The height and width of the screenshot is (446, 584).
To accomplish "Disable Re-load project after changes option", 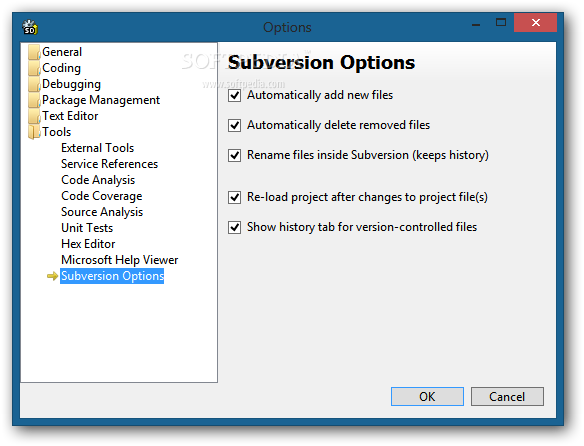I will (x=234, y=197).
